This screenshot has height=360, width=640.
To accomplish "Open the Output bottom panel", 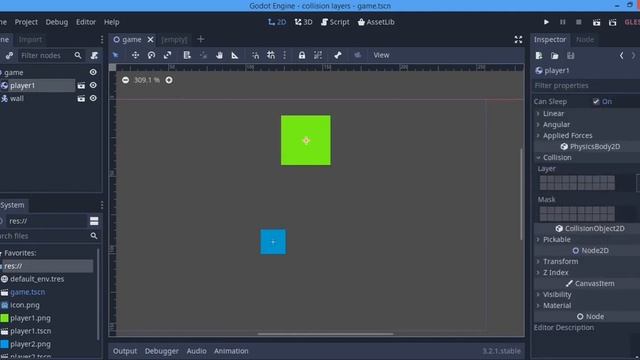I will click(x=125, y=351).
